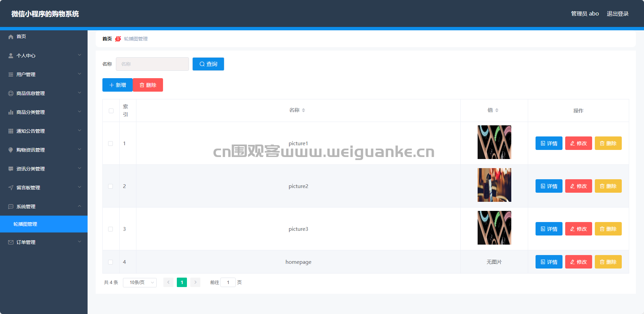Expand the 订单管理 menu chevron

79,242
